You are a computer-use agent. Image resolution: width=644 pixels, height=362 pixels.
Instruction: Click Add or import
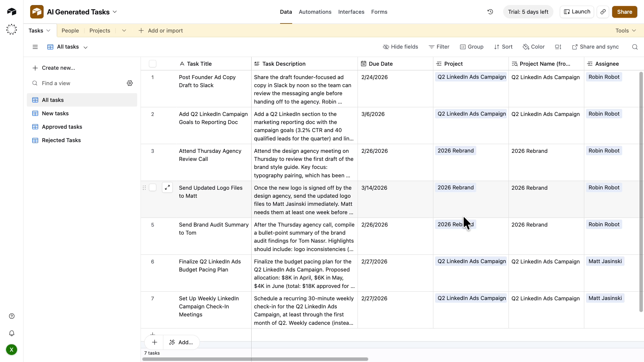click(161, 30)
